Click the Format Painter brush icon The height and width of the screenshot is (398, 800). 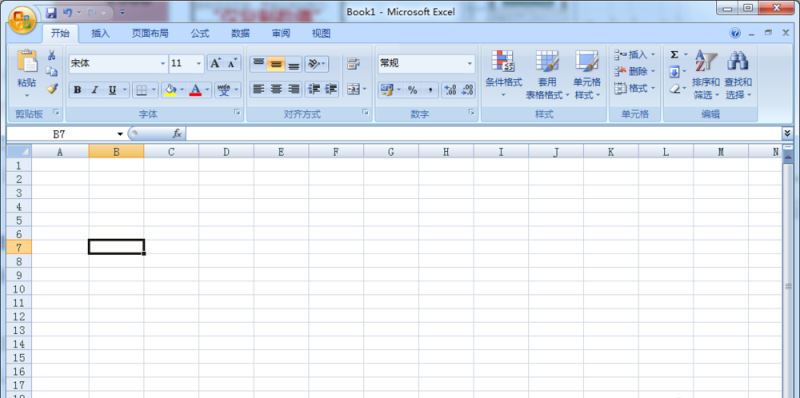52,89
